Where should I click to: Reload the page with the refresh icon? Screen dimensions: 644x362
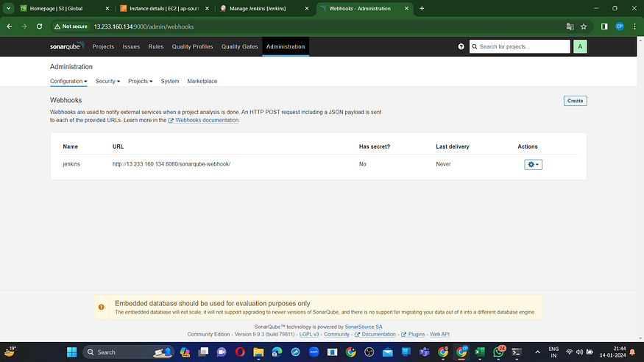coord(40,26)
